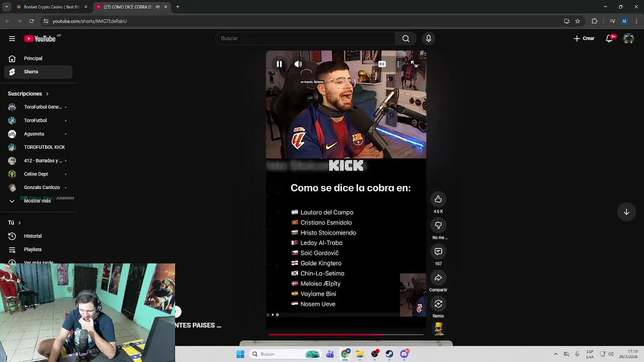This screenshot has width=644, height=362.
Task: Toggle closed captions on the Short
Action: tap(382, 64)
